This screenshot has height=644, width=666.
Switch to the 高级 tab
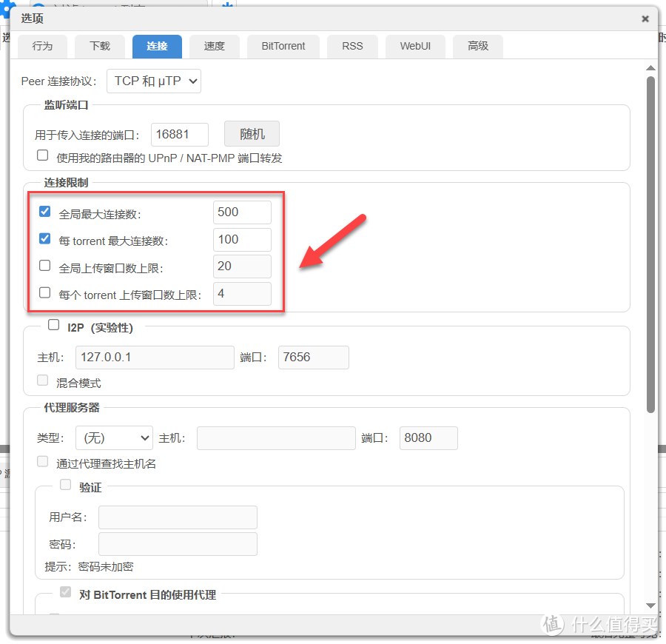[x=478, y=47]
